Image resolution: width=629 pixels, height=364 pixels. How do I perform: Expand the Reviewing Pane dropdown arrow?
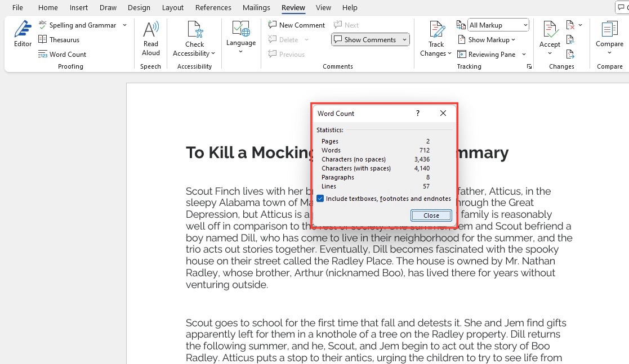point(524,54)
